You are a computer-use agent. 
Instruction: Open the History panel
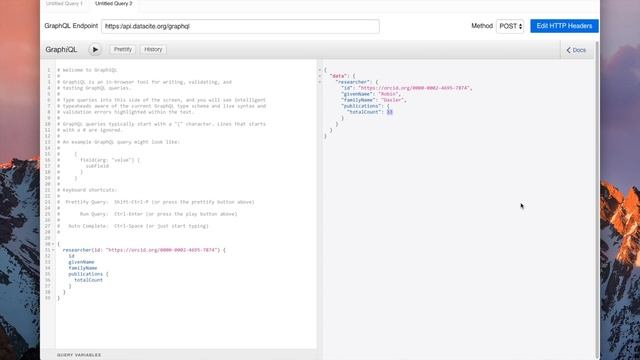coord(153,49)
